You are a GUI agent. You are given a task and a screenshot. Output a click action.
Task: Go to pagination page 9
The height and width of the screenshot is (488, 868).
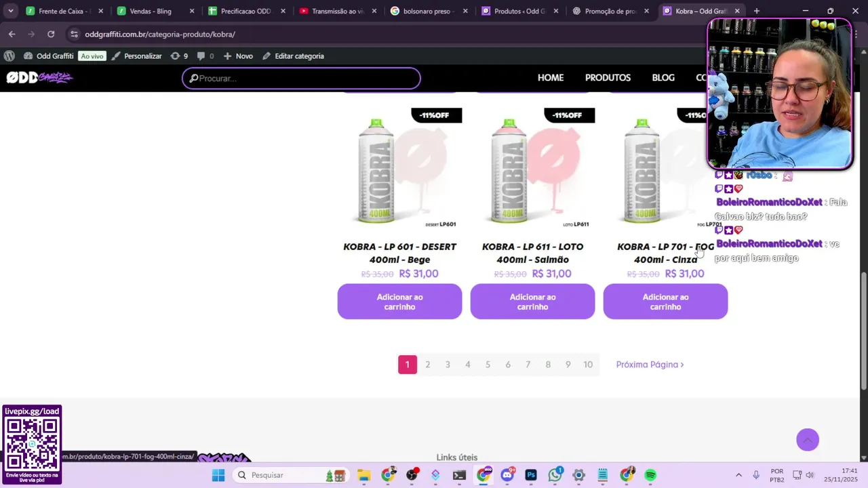coord(568,365)
